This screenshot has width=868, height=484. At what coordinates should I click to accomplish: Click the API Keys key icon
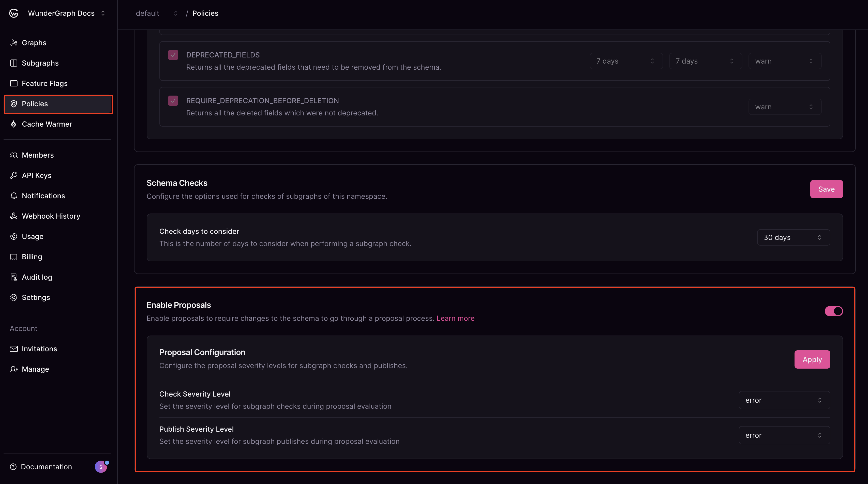(13, 175)
